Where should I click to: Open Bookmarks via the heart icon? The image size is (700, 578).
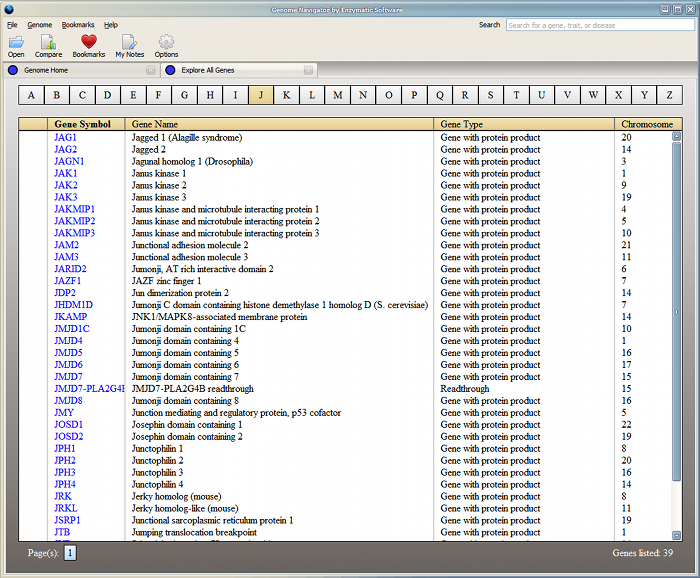(88, 42)
